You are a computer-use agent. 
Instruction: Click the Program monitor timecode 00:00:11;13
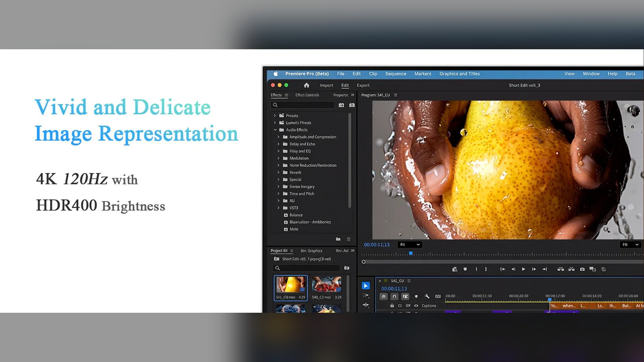[x=377, y=245]
